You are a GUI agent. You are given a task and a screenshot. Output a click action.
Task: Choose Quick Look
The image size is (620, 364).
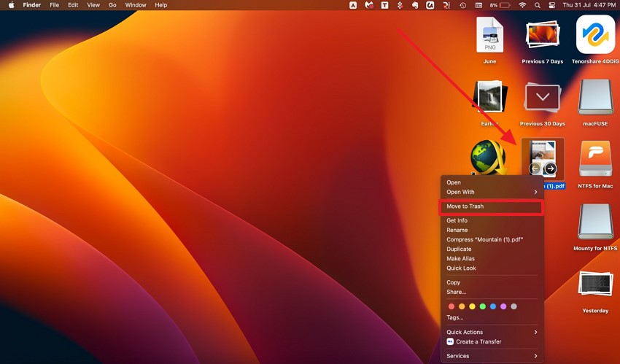pyautogui.click(x=492, y=268)
